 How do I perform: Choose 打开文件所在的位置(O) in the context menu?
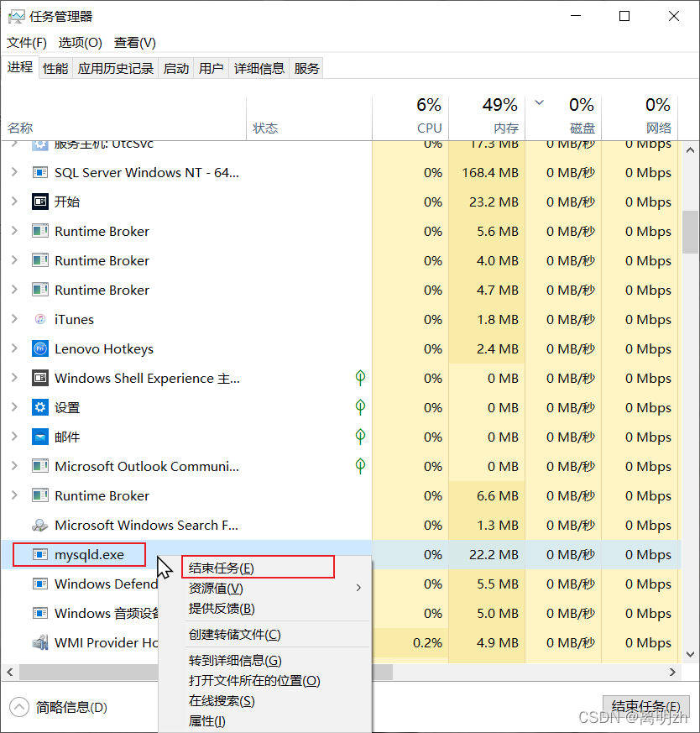[265, 681]
